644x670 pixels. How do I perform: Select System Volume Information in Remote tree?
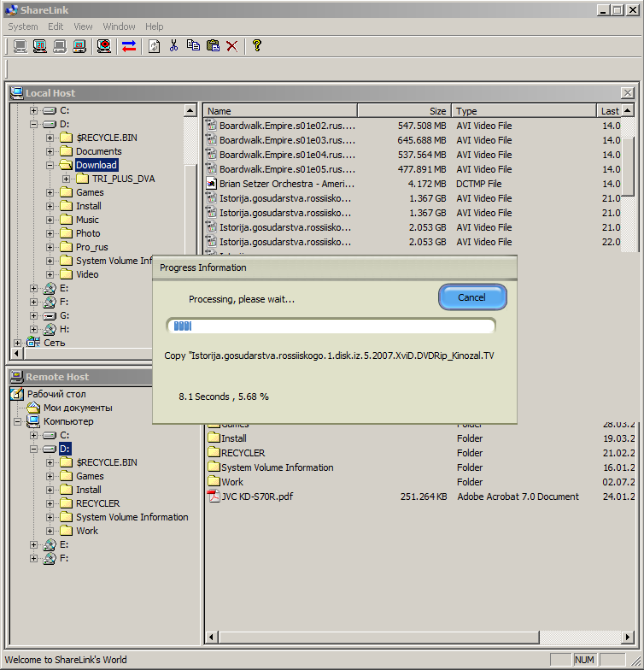tap(132, 518)
